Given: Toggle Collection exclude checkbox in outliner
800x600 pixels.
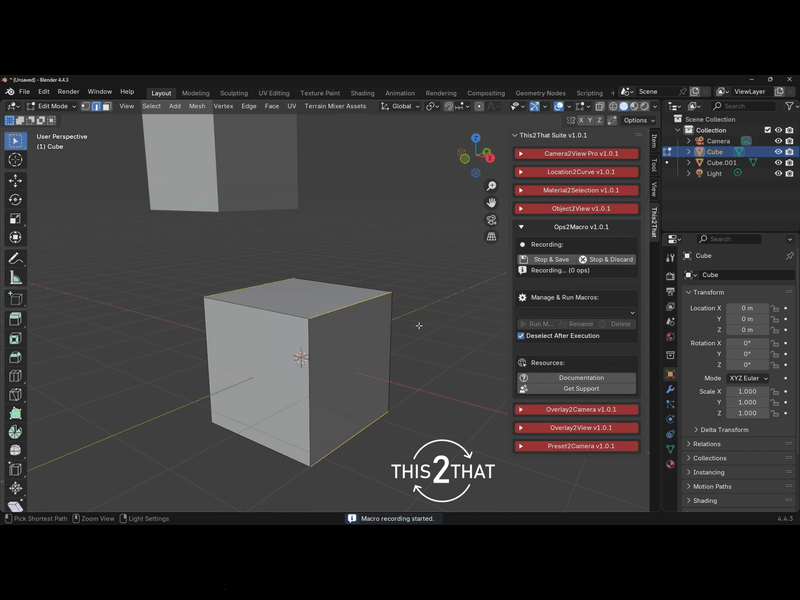Looking at the screenshot, I should [767, 130].
